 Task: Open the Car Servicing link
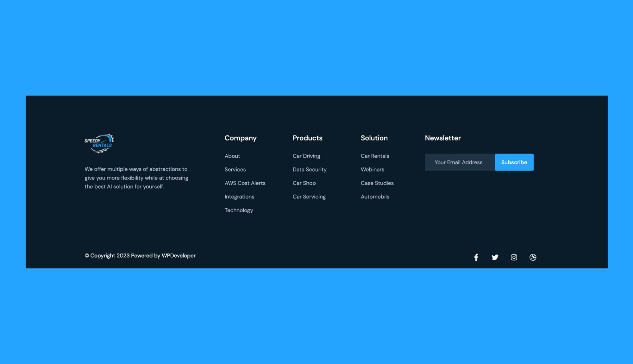click(x=309, y=197)
